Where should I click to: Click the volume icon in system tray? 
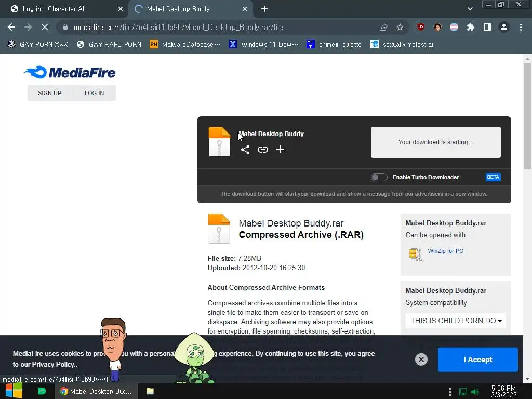(475, 392)
